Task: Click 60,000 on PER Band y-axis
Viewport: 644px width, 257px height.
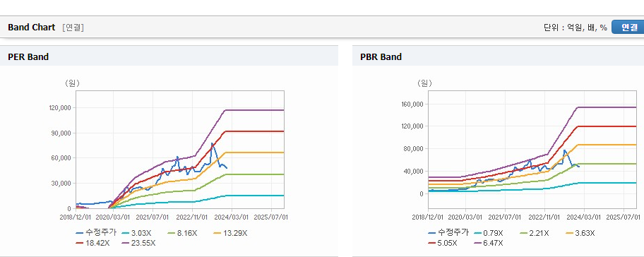Action: [61, 158]
